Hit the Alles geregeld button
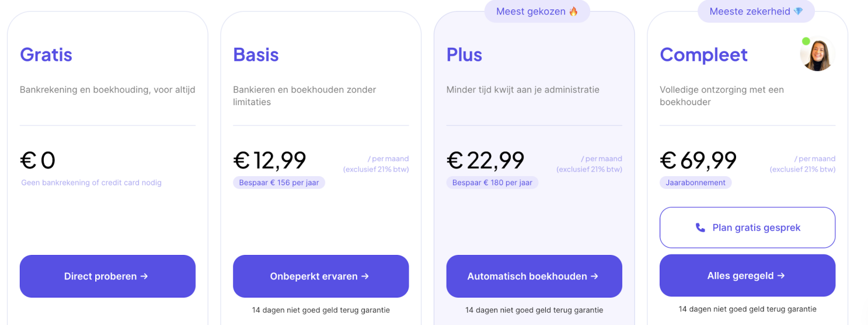Screen dimensions: 868x325 pos(747,275)
